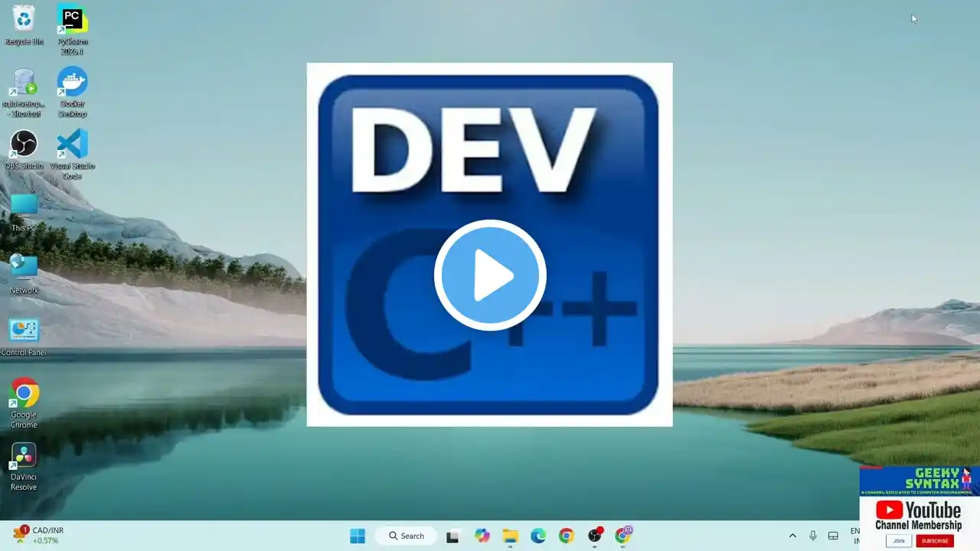Select the OBS Studio desktop icon
The height and width of the screenshot is (551, 980).
(24, 149)
